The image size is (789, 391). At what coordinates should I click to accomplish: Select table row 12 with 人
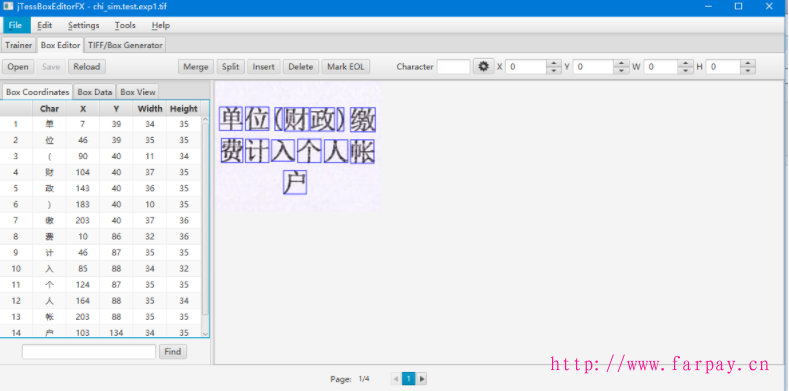(100, 301)
